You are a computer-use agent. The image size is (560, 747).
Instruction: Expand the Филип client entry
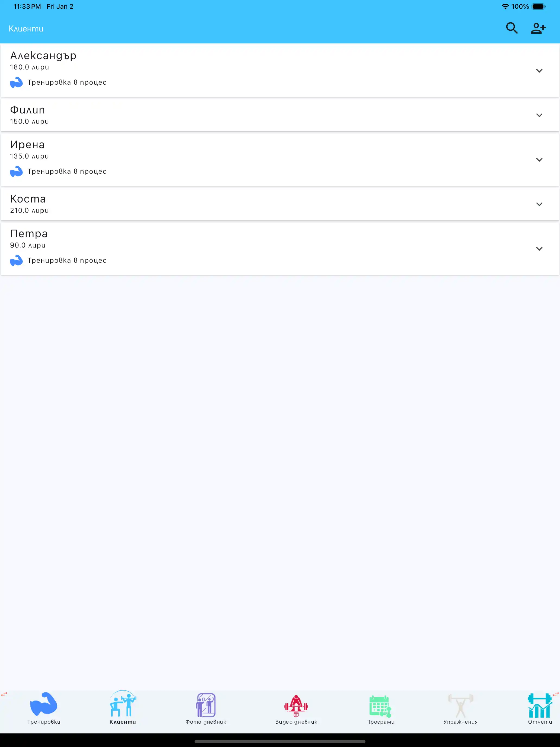(539, 115)
